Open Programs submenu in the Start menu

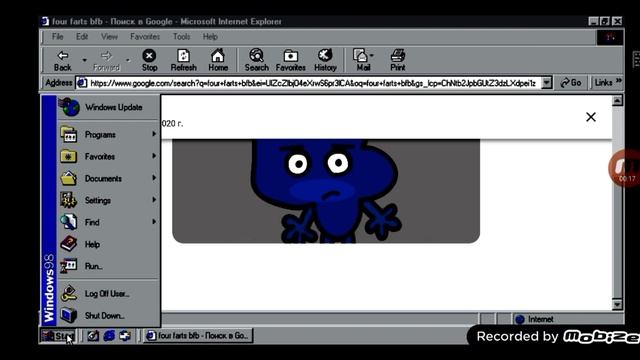[x=108, y=135]
